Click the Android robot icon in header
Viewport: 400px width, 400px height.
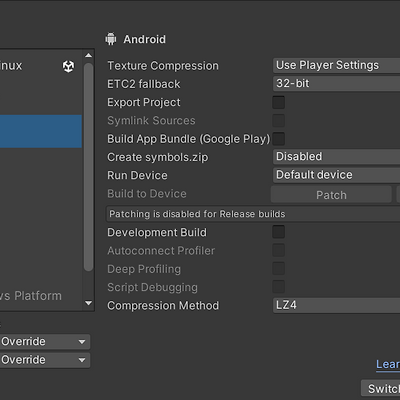(111, 39)
